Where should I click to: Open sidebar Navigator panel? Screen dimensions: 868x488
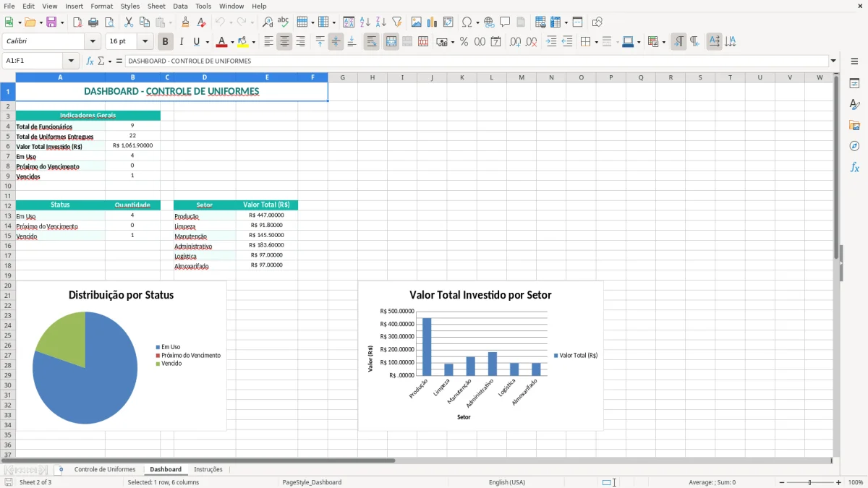point(854,147)
